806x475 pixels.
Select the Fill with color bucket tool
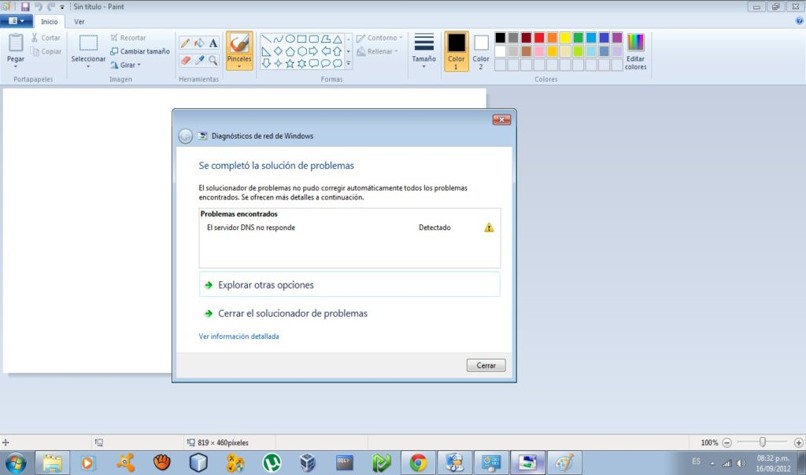point(199,44)
